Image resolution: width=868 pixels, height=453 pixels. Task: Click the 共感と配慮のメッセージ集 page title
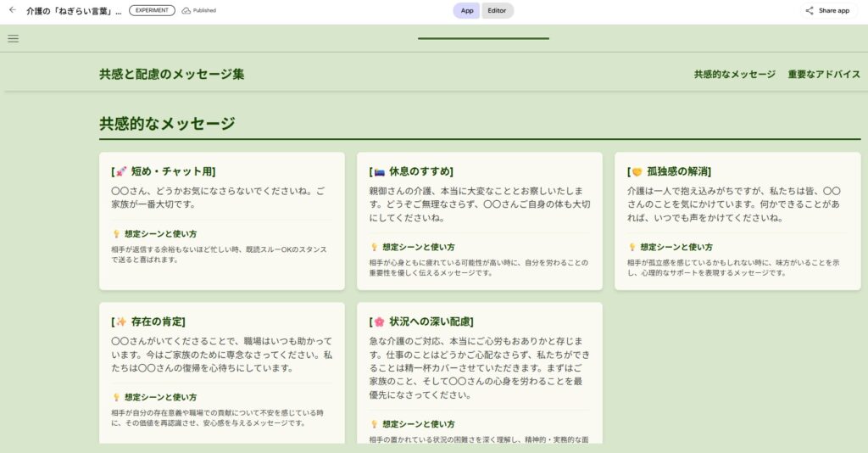tap(171, 75)
